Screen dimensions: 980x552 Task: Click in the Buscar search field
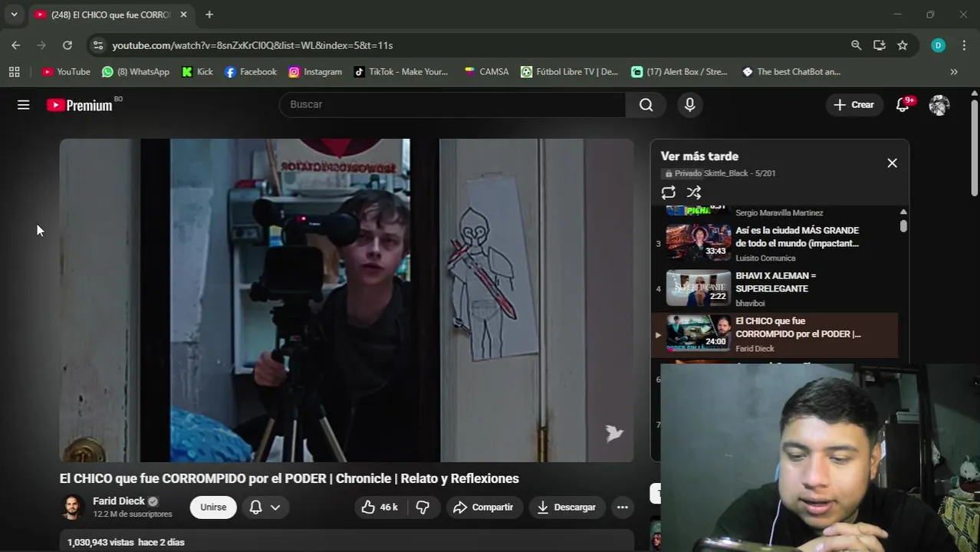(x=452, y=105)
